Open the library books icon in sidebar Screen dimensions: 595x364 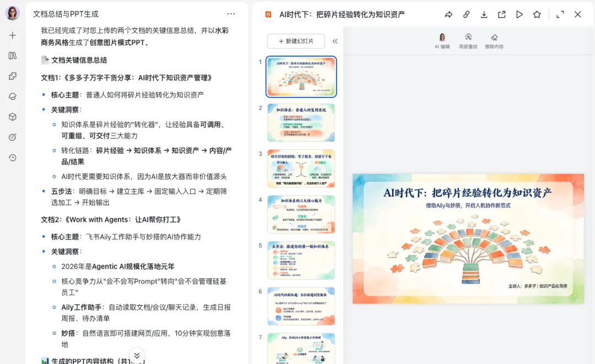pos(13,56)
